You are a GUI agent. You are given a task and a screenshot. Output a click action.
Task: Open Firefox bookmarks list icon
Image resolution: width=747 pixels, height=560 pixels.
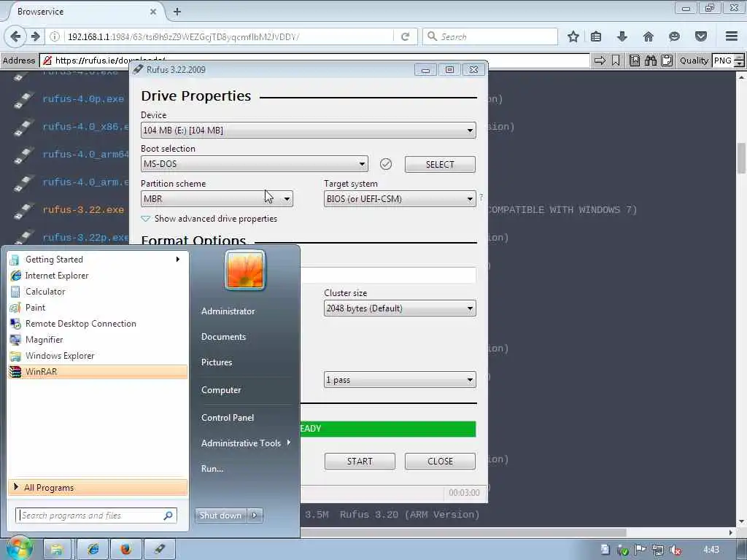click(x=596, y=36)
